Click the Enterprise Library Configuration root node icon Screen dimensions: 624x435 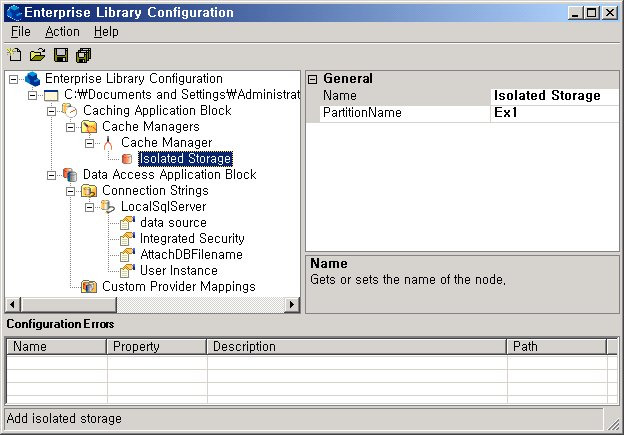pyautogui.click(x=33, y=79)
